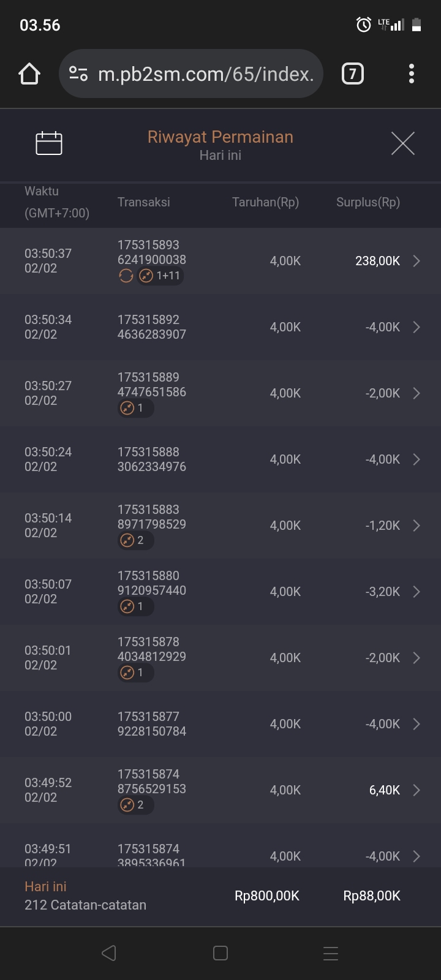Open the calendar date picker icon
The image size is (441, 980).
[x=49, y=143]
